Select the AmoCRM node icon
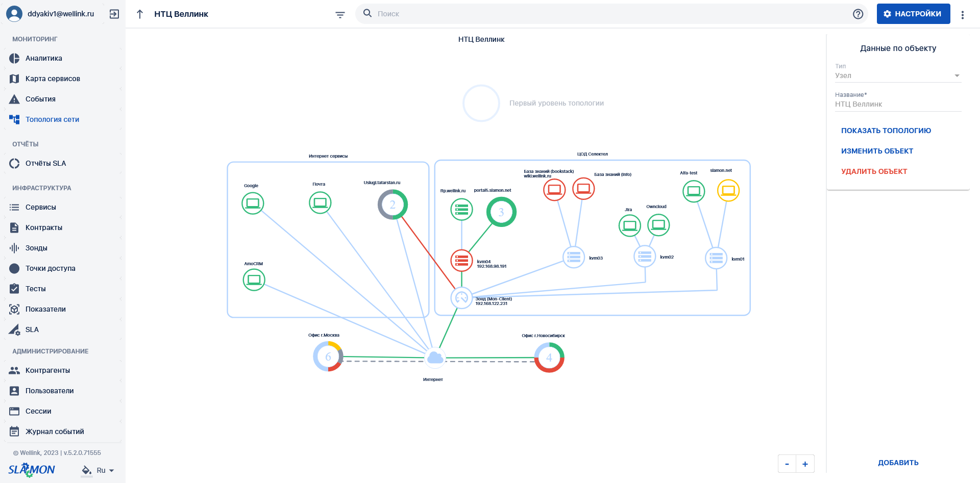Screen dimensions: 980x483 [x=254, y=279]
